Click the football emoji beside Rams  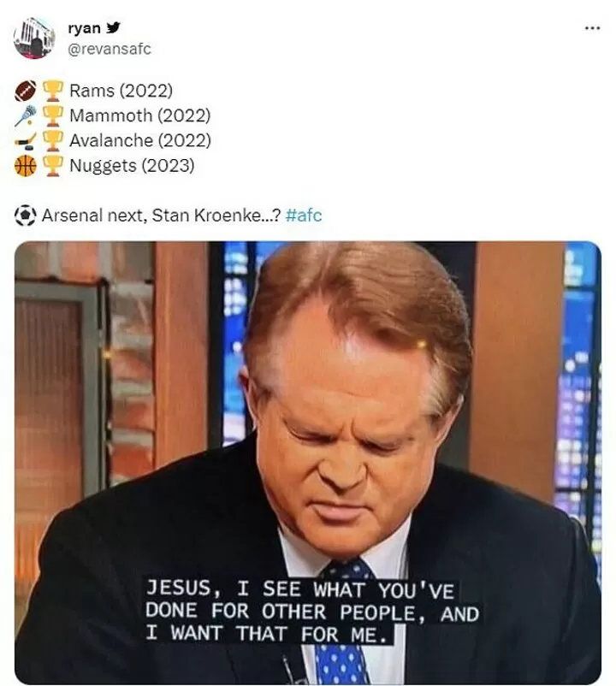pos(26,91)
